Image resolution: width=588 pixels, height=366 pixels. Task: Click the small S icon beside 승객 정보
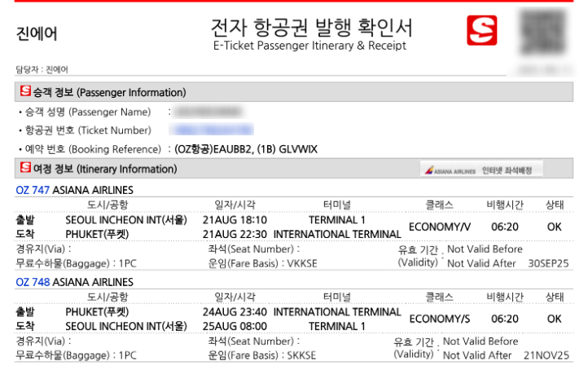pos(25,90)
